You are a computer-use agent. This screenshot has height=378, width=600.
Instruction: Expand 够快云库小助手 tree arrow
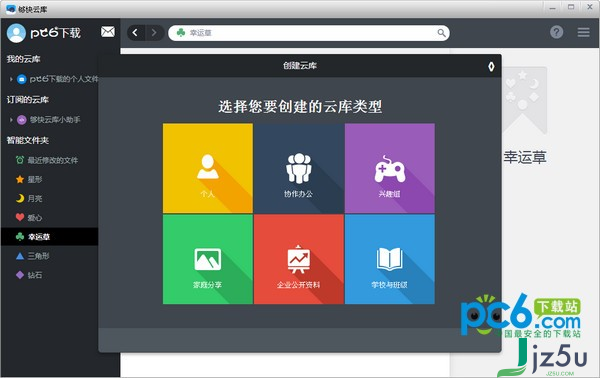pyautogui.click(x=11, y=120)
